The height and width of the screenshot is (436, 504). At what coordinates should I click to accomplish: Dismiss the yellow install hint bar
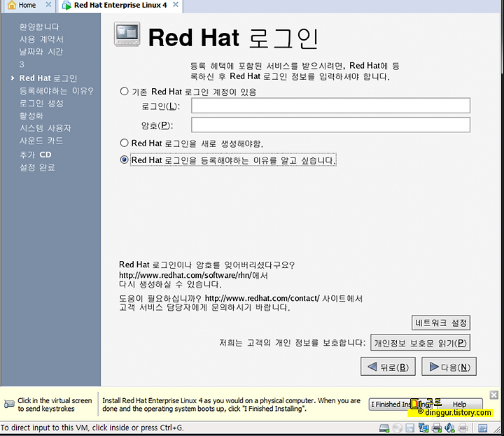[x=494, y=395]
